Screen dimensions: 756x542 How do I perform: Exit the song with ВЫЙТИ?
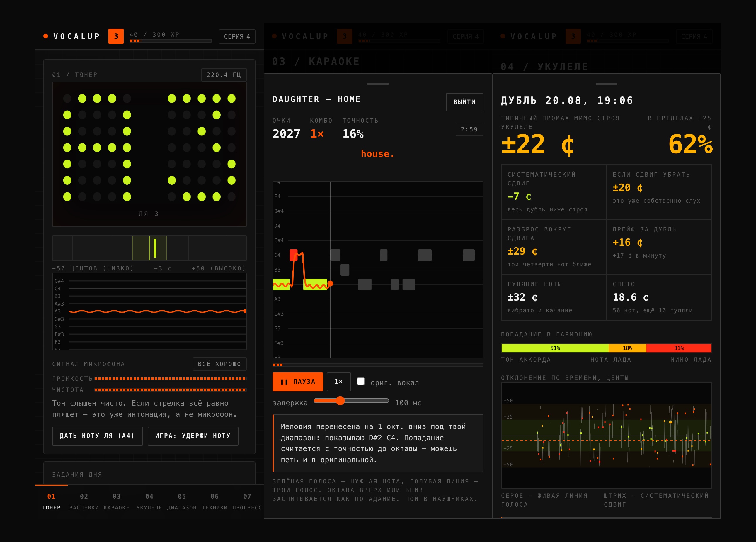tap(464, 102)
